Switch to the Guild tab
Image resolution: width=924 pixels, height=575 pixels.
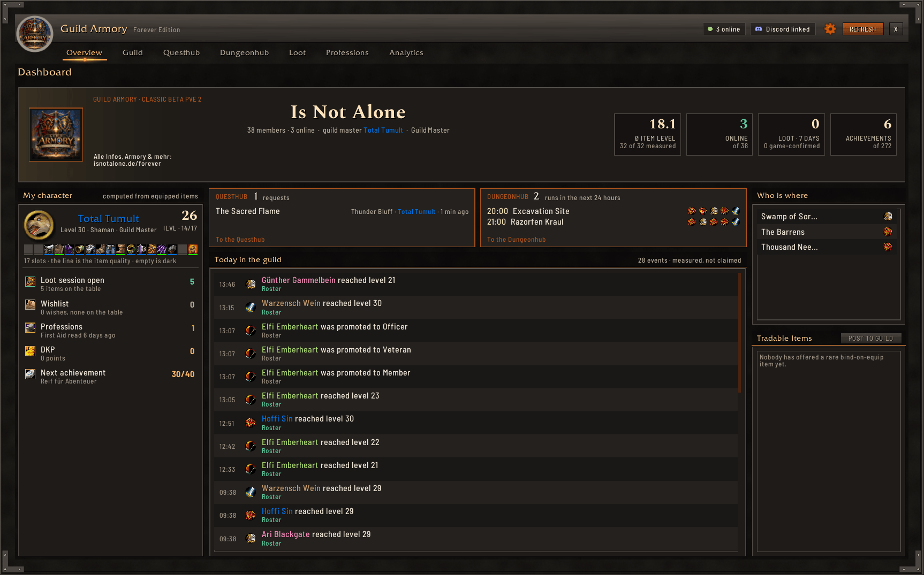pyautogui.click(x=132, y=52)
